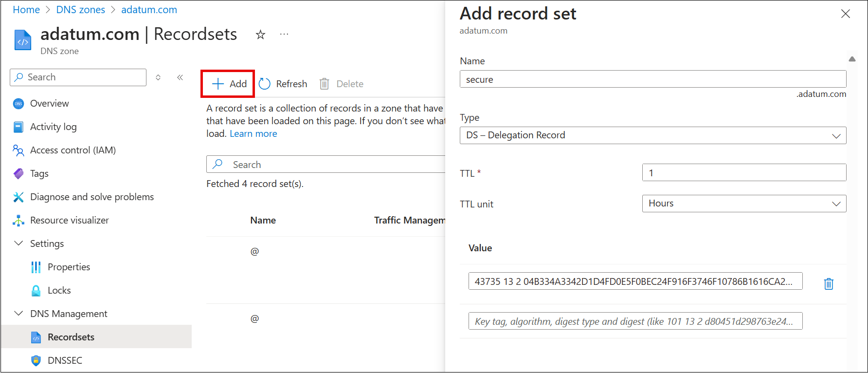Click the Locks padlock icon
Screen dimensions: 868x373
tap(36, 291)
